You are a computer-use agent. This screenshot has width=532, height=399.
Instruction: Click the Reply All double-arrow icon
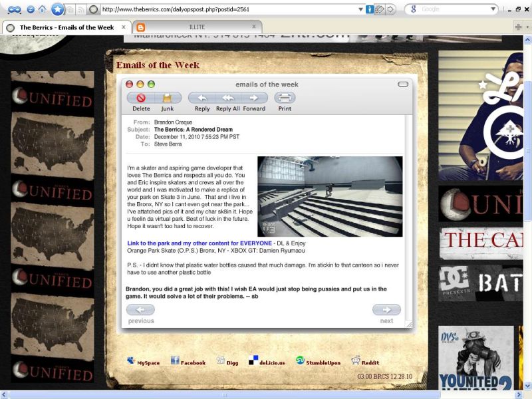pos(228,98)
